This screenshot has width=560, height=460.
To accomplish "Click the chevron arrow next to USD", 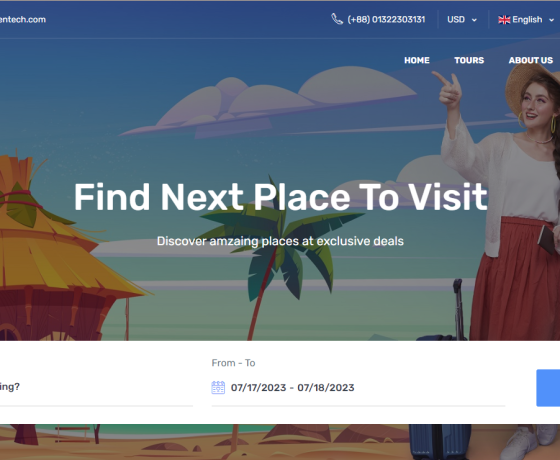I will [474, 20].
